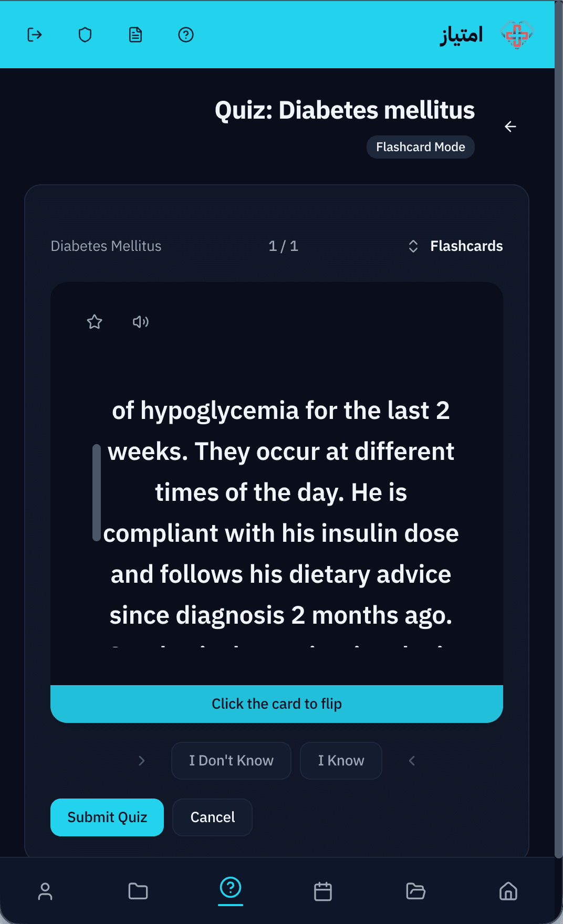
Task: Open the profile icon in bottom navigation
Action: pos(45,891)
